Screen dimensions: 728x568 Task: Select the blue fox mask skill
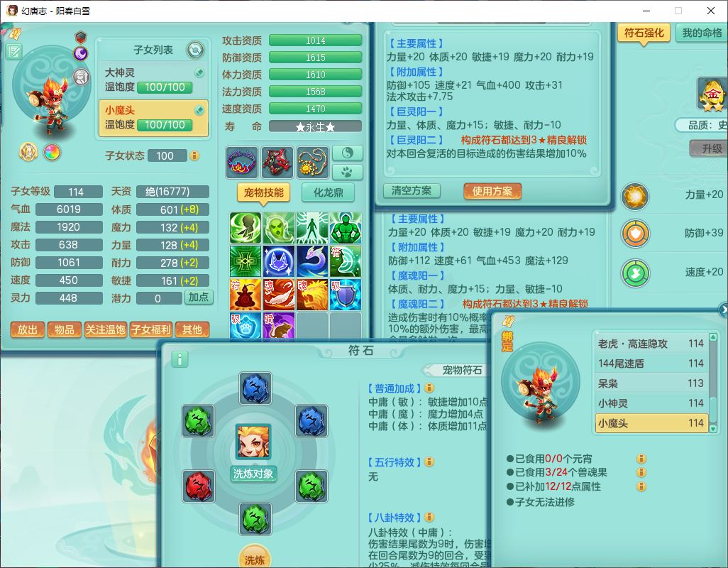pyautogui.click(x=279, y=261)
